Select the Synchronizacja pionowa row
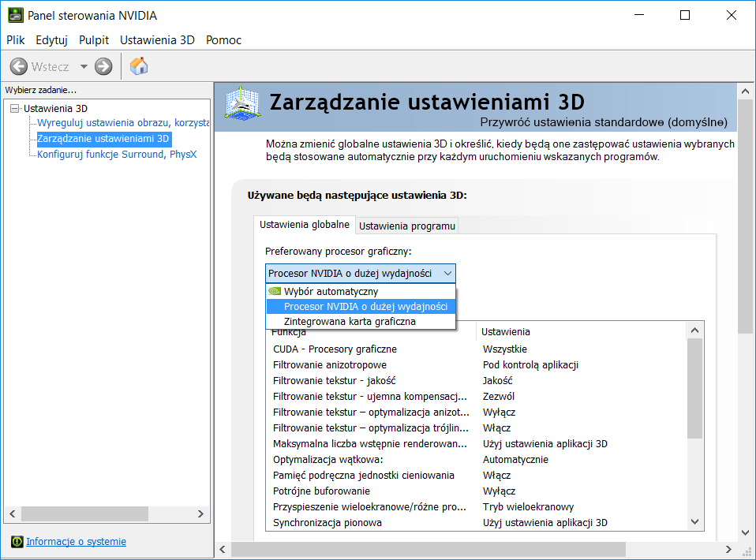 click(477, 522)
